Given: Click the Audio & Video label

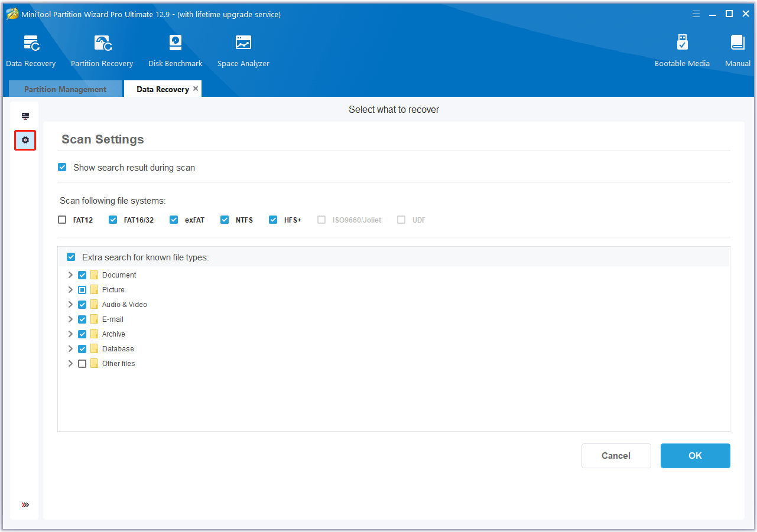Looking at the screenshot, I should (x=124, y=305).
